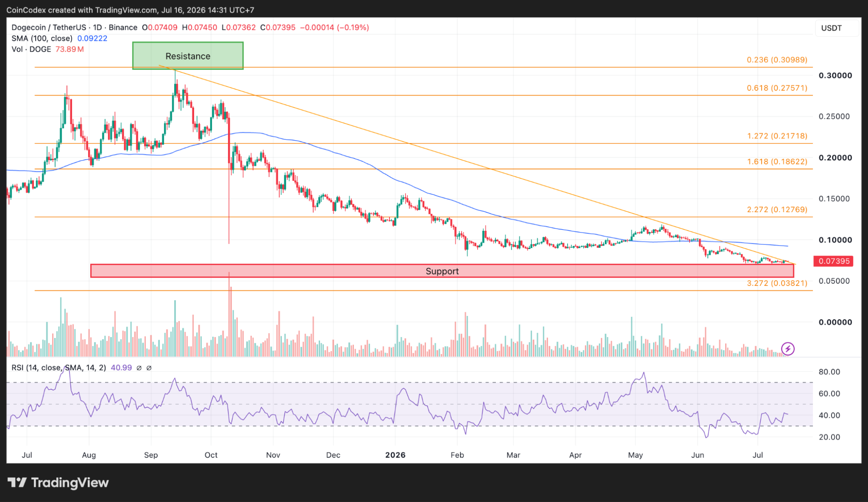868x502 pixels.
Task: Click RSI axis label 60.00
Action: point(829,394)
